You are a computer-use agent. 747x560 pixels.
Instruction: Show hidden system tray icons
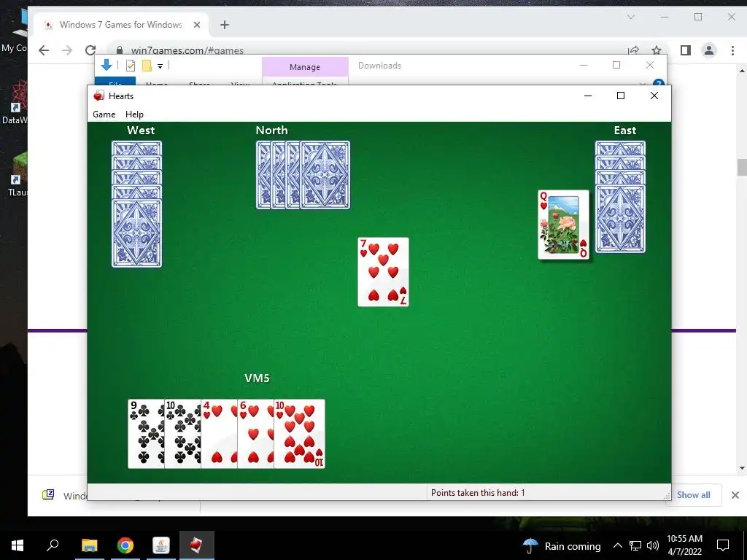coord(617,545)
